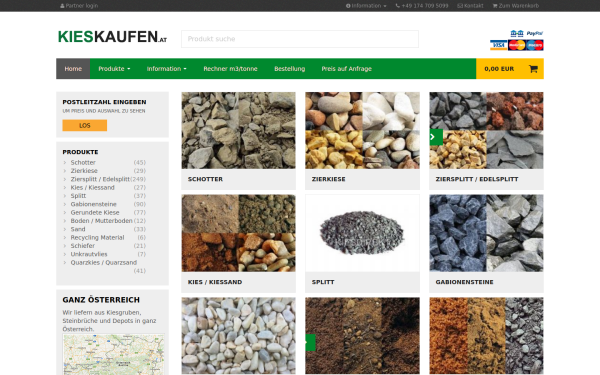
Task: Click the brown soil image in bottom row
Action: (362, 336)
